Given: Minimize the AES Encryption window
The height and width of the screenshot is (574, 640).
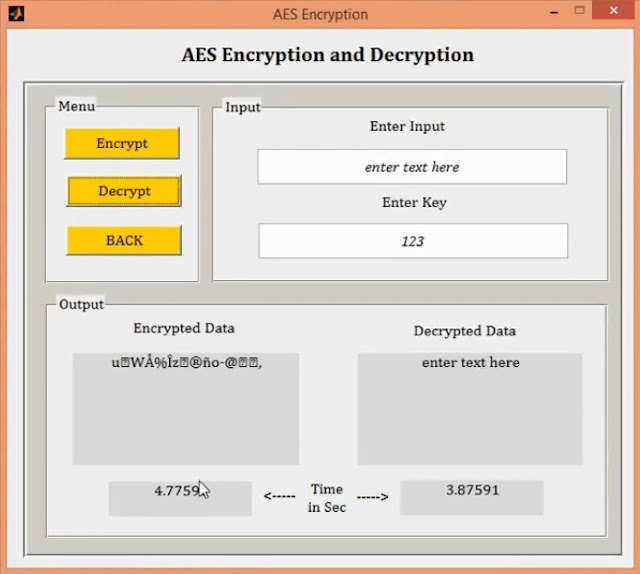Looking at the screenshot, I should (x=554, y=12).
